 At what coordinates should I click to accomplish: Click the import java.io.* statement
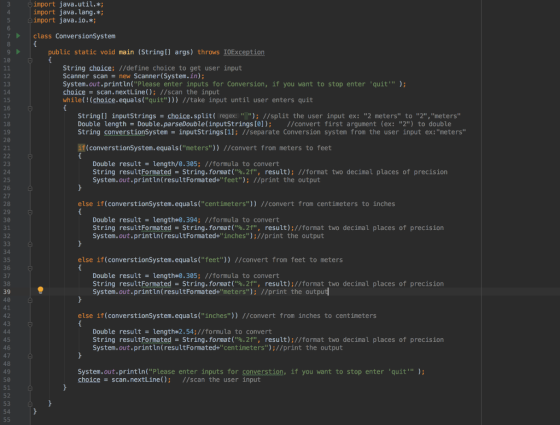[65, 20]
